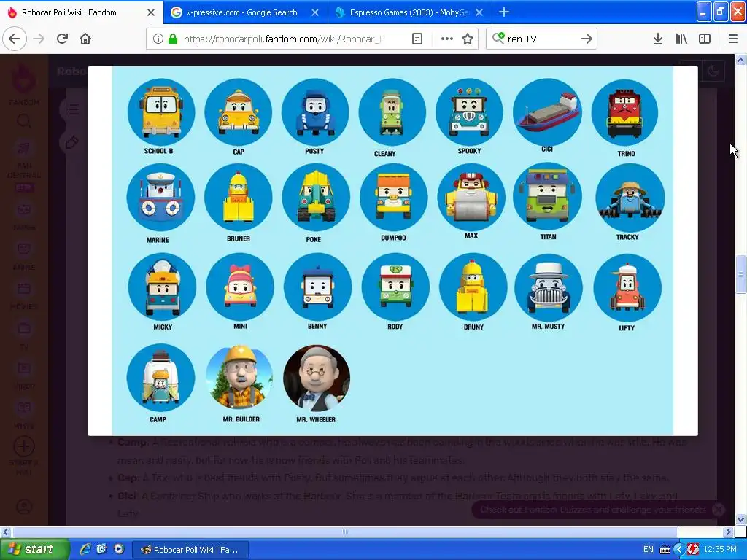
Task: Open the on-screen keyboard tray icon
Action: [x=665, y=550]
